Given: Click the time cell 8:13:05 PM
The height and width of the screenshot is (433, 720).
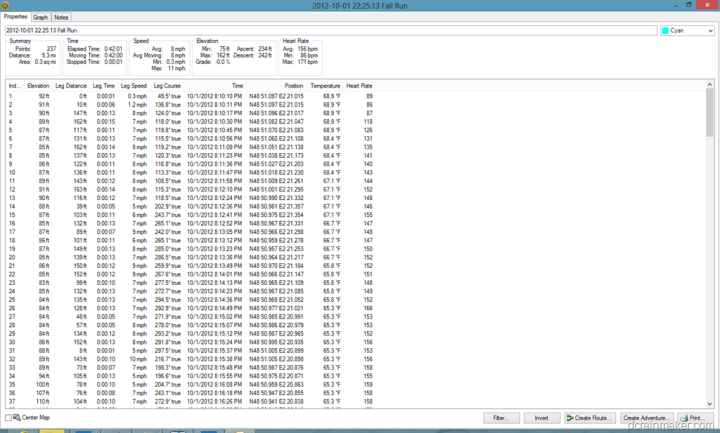Looking at the screenshot, I should pos(214,232).
